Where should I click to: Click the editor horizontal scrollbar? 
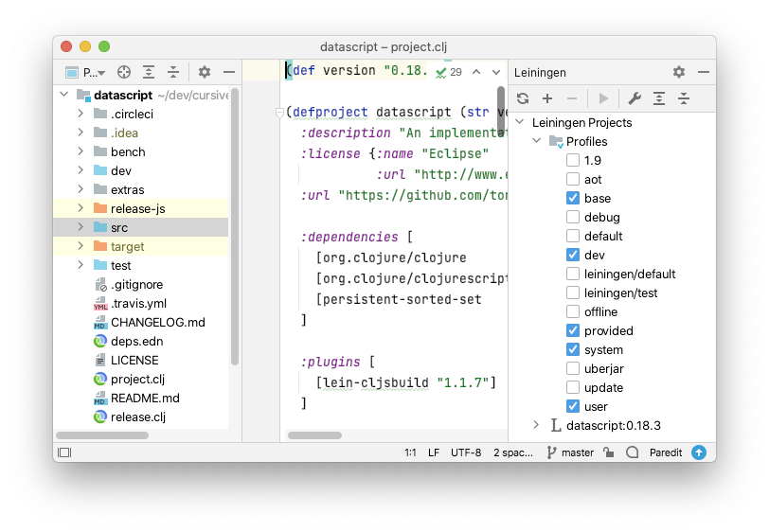314,435
